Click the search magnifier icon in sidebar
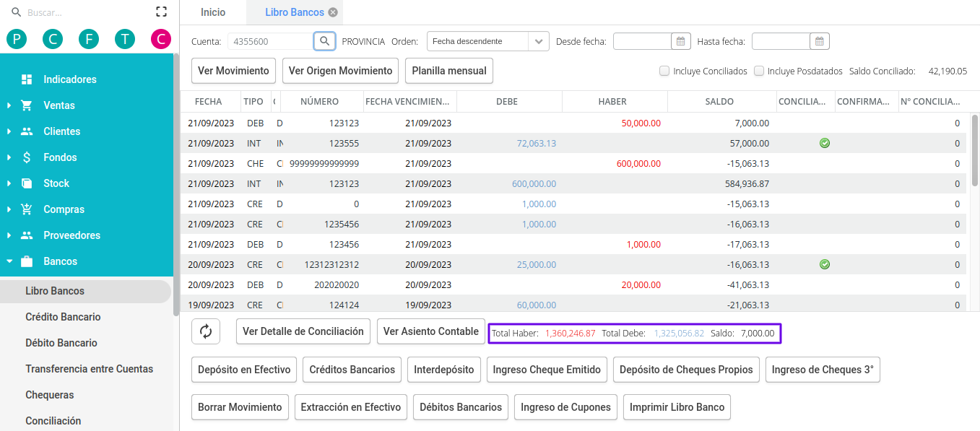This screenshot has height=431, width=980. 16,12
